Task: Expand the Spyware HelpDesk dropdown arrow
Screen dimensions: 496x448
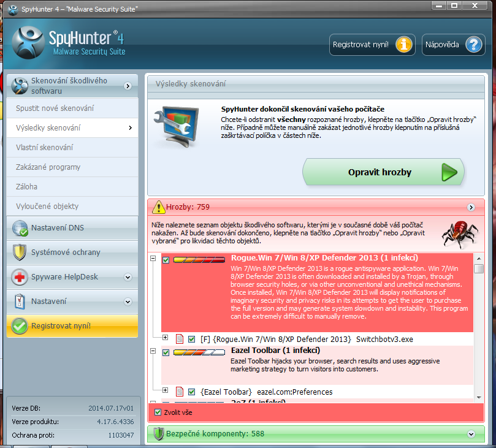Action: (128, 277)
